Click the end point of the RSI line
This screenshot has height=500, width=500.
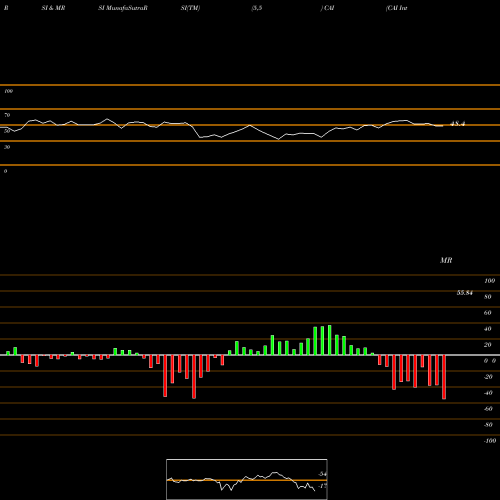[x=443, y=126]
